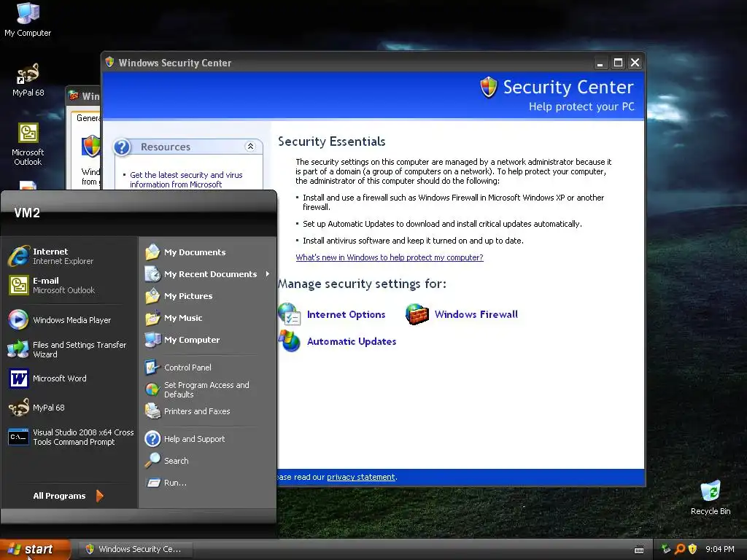Click Security Center shield logo in header
This screenshot has height=560, width=747.
click(x=488, y=87)
